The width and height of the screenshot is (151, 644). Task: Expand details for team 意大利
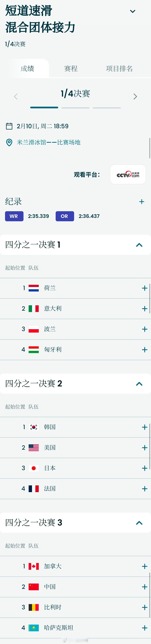coord(144,308)
